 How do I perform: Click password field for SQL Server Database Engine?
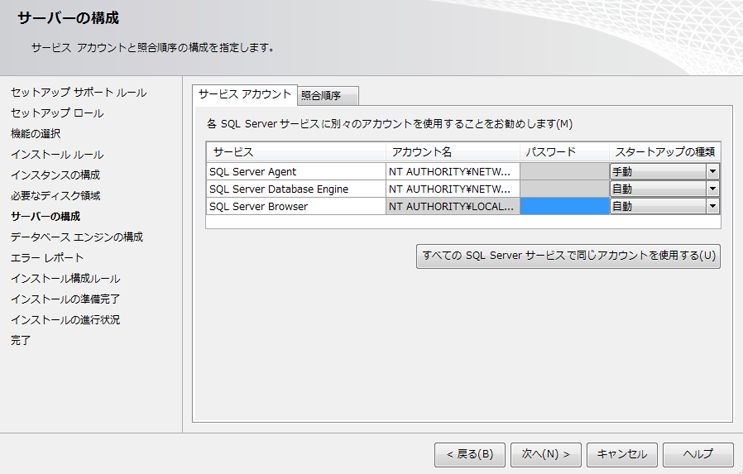click(564, 189)
